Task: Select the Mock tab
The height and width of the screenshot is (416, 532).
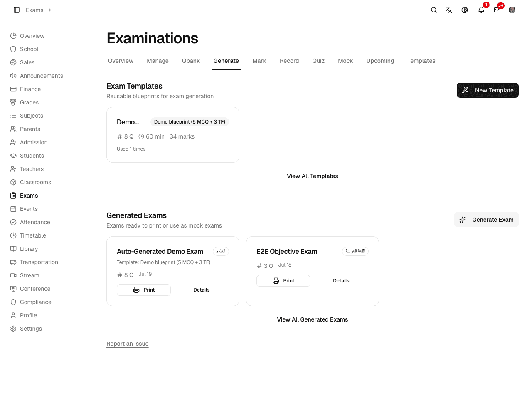Action: pos(345,61)
